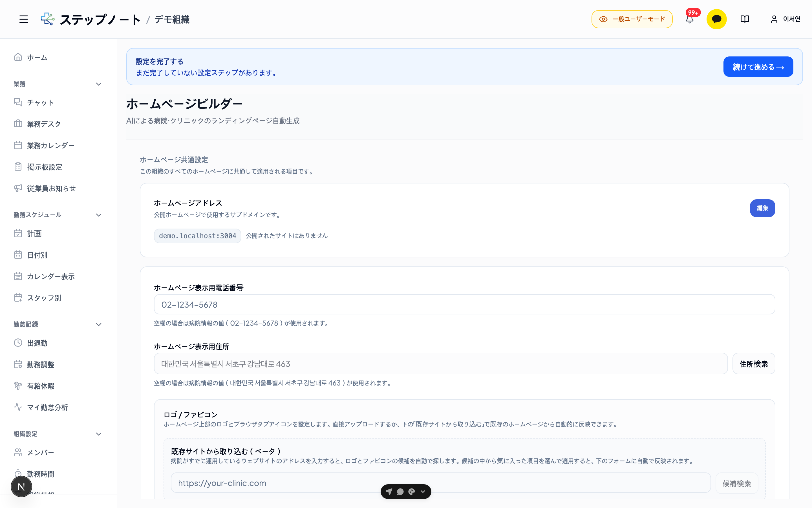Click the マイ勤怠分析 activity icon
Image resolution: width=812 pixels, height=508 pixels.
[18, 407]
